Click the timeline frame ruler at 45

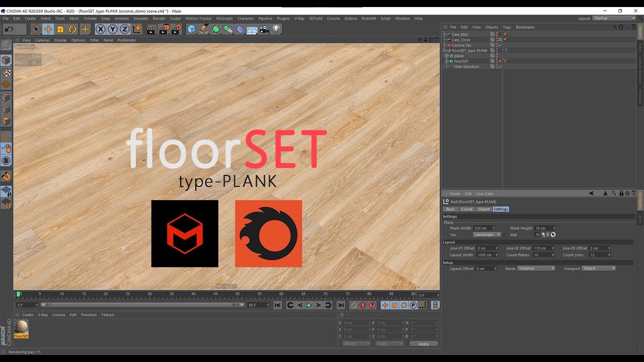[x=215, y=294]
